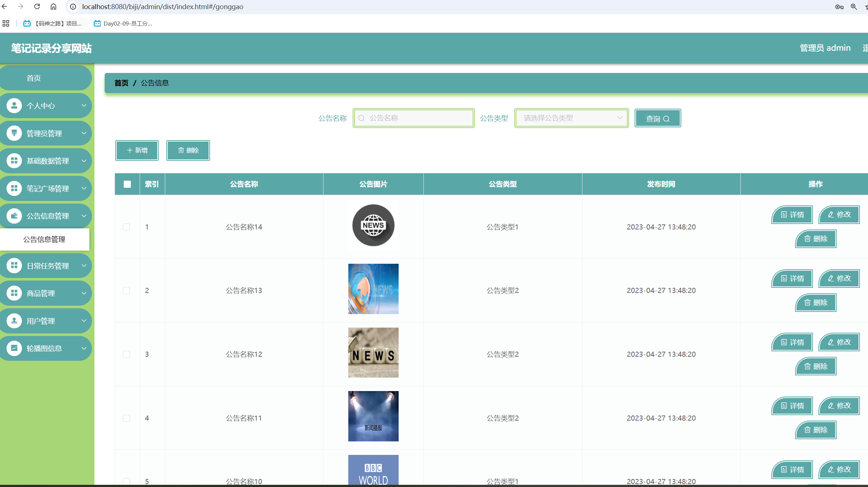Click the 公告名称 column header
The width and height of the screenshot is (868, 487).
[x=244, y=184]
